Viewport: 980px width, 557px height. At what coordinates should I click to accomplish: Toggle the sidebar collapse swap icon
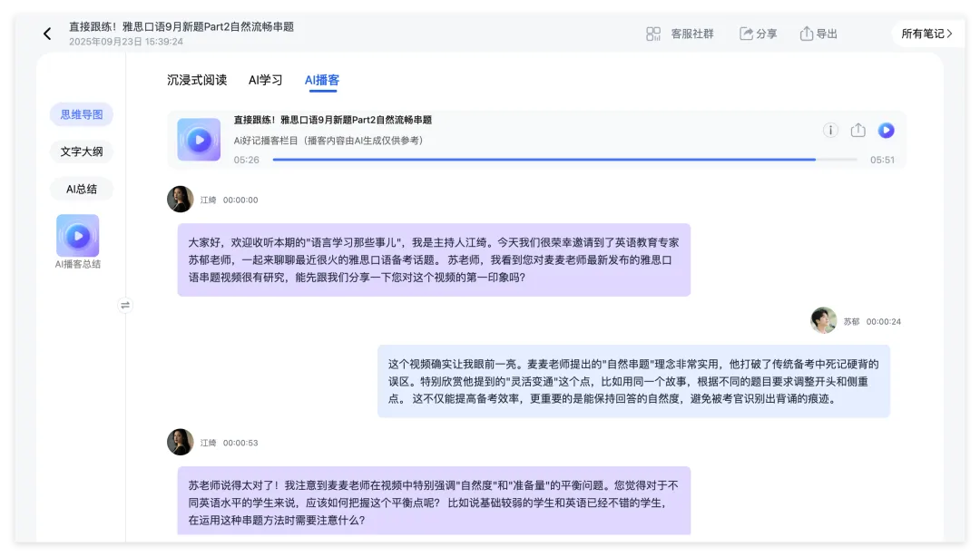[x=125, y=305]
